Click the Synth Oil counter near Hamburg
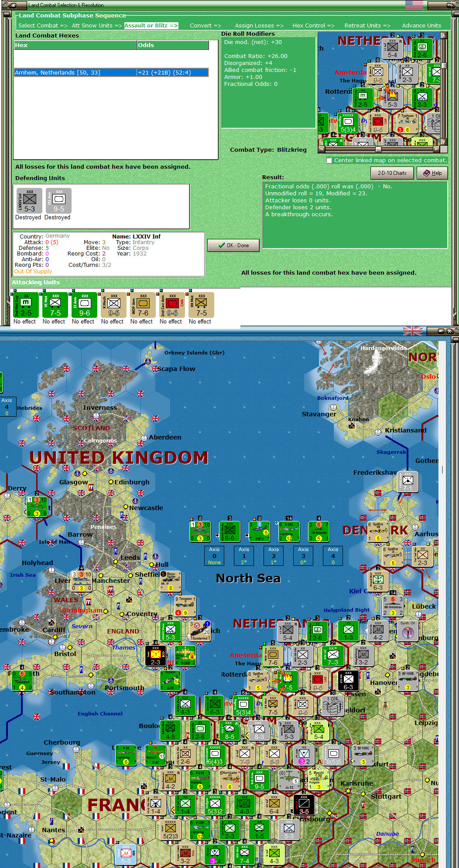The width and height of the screenshot is (459, 868). click(408, 631)
